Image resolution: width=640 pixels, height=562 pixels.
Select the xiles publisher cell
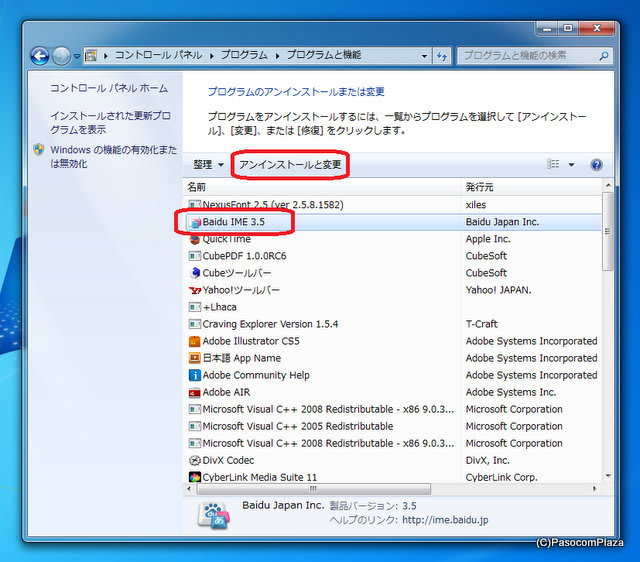click(x=476, y=205)
